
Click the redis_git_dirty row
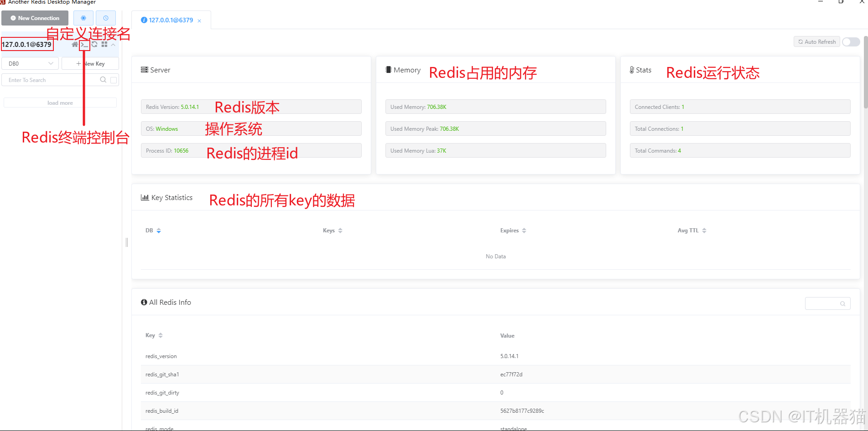point(496,393)
